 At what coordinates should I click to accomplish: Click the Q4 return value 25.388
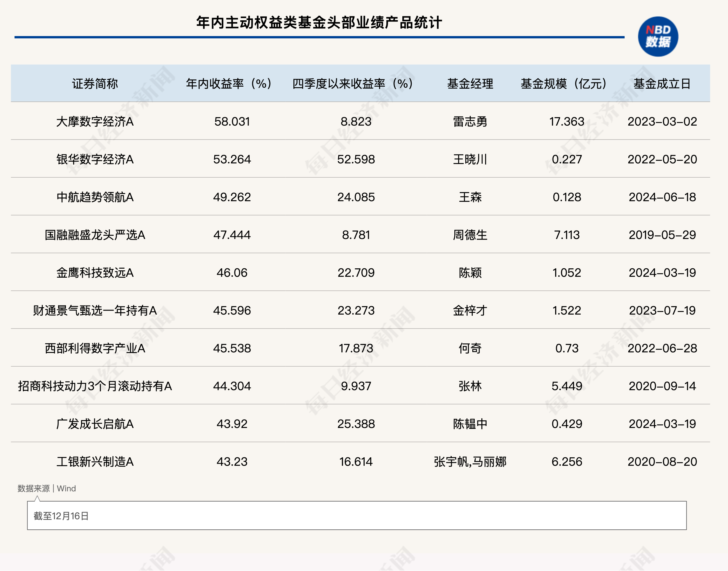[x=356, y=424]
